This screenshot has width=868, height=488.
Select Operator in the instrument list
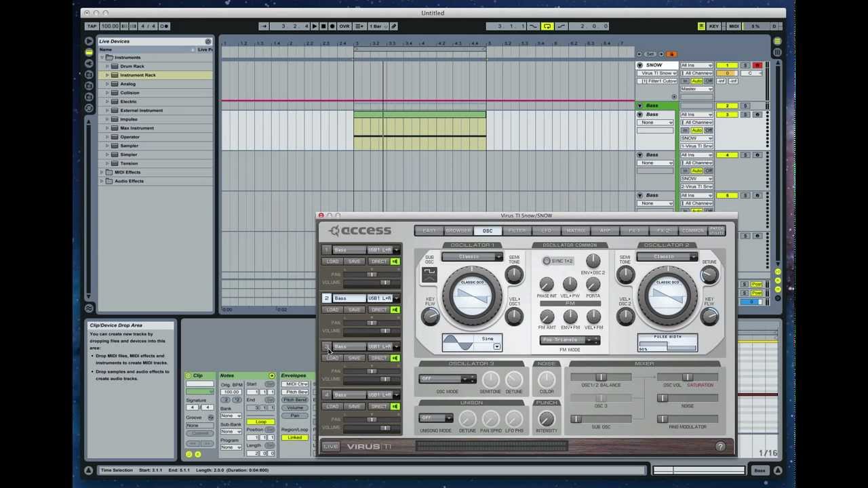pos(130,137)
